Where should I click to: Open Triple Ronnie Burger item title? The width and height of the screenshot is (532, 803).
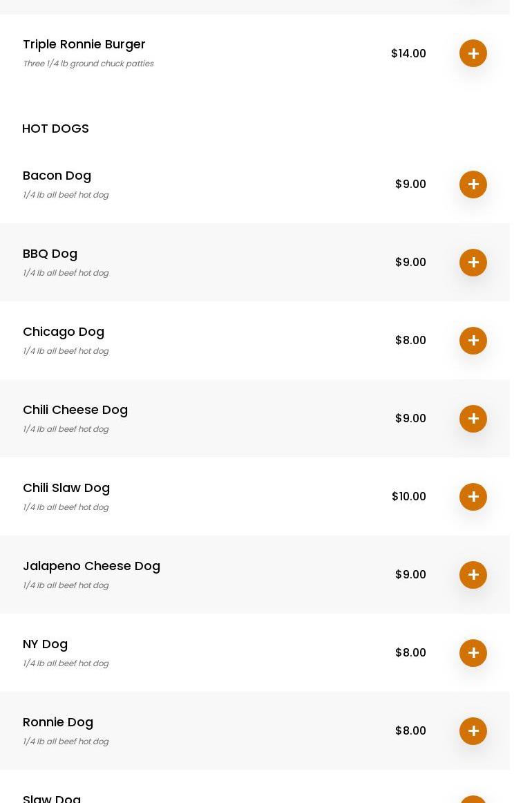pyautogui.click(x=84, y=44)
